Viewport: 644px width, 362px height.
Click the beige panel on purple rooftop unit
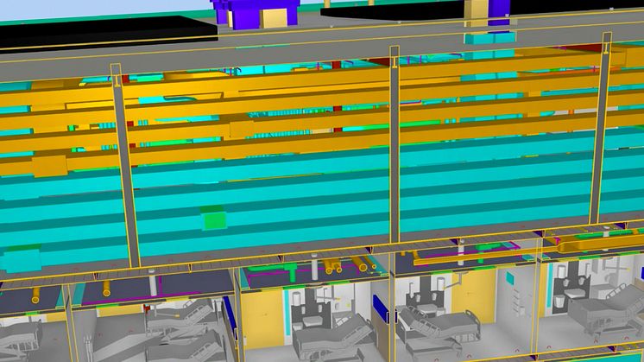click(x=269, y=17)
